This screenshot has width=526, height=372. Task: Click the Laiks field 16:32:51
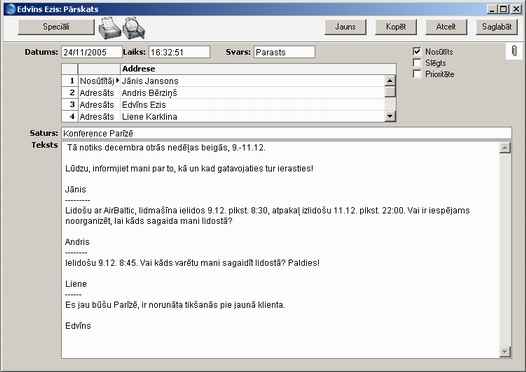click(x=179, y=52)
